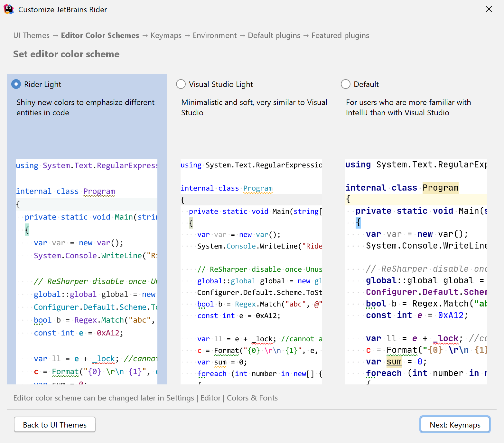
Task: Choose the Visual Studio Light scheme
Action: (x=181, y=84)
